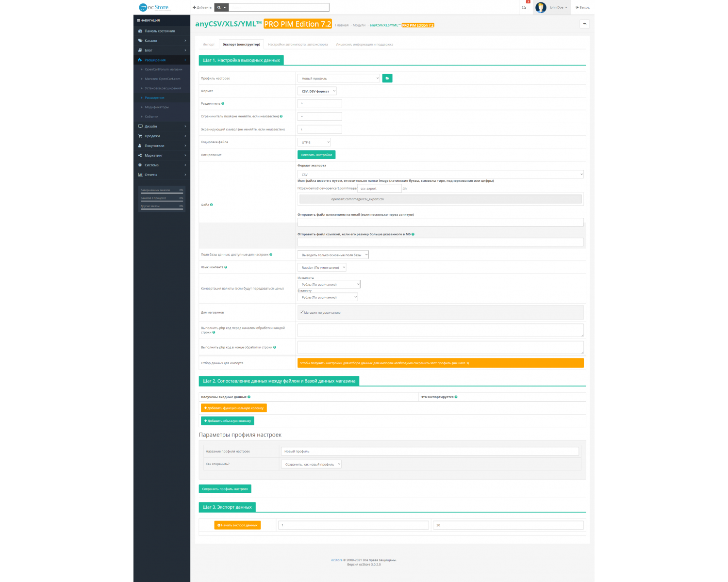Open the CSV, DSV формат dropdown

[317, 91]
